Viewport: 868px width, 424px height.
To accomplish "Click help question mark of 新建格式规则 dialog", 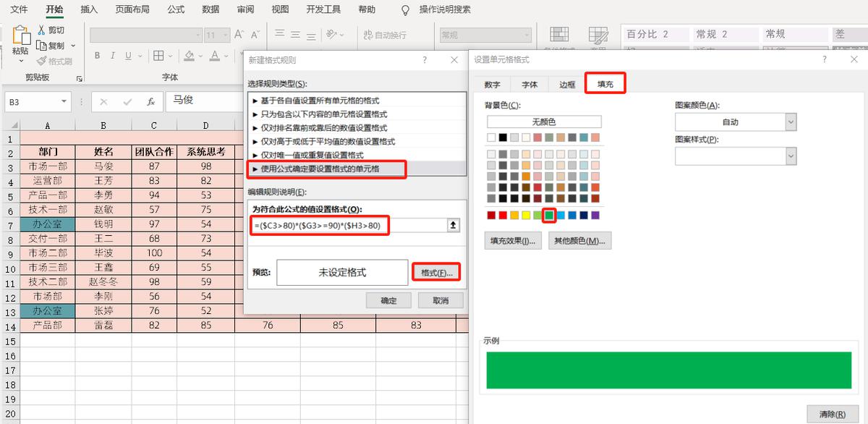I will tap(425, 60).
